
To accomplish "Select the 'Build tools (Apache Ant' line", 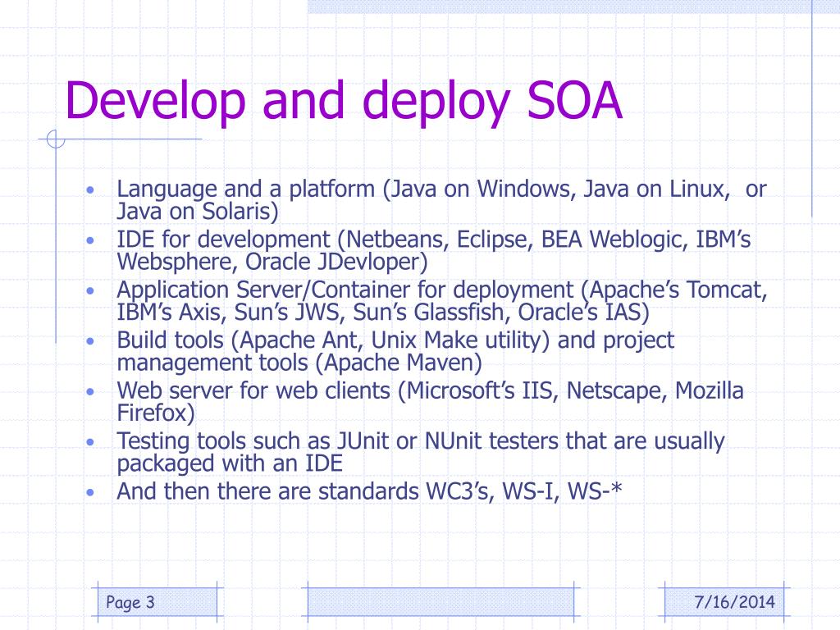I will (x=395, y=340).
